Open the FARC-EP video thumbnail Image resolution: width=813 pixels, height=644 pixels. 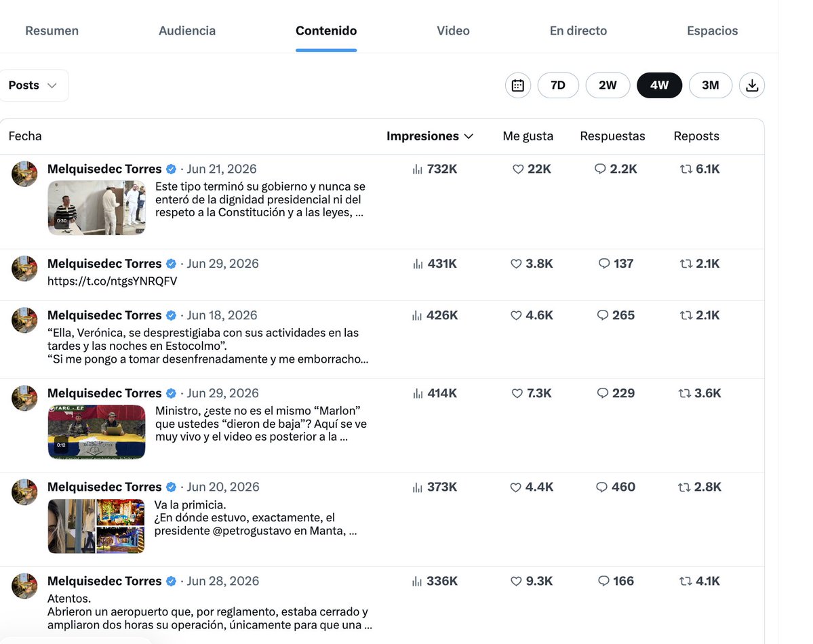tap(96, 432)
